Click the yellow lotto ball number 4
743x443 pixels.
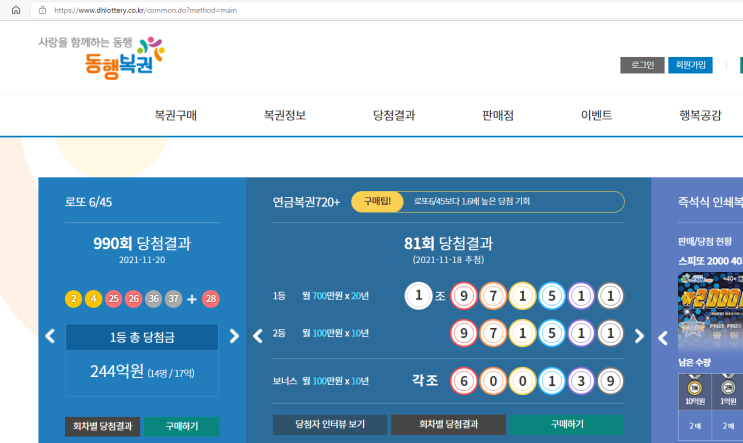(x=93, y=299)
